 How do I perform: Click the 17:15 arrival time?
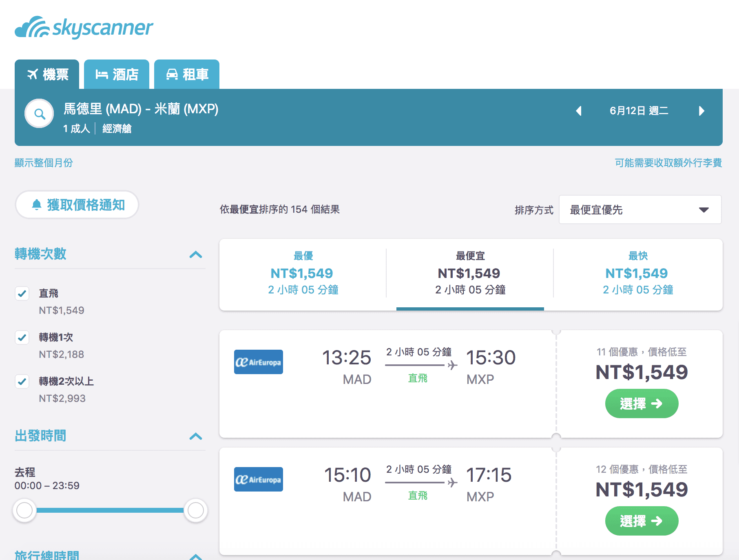[x=489, y=475]
